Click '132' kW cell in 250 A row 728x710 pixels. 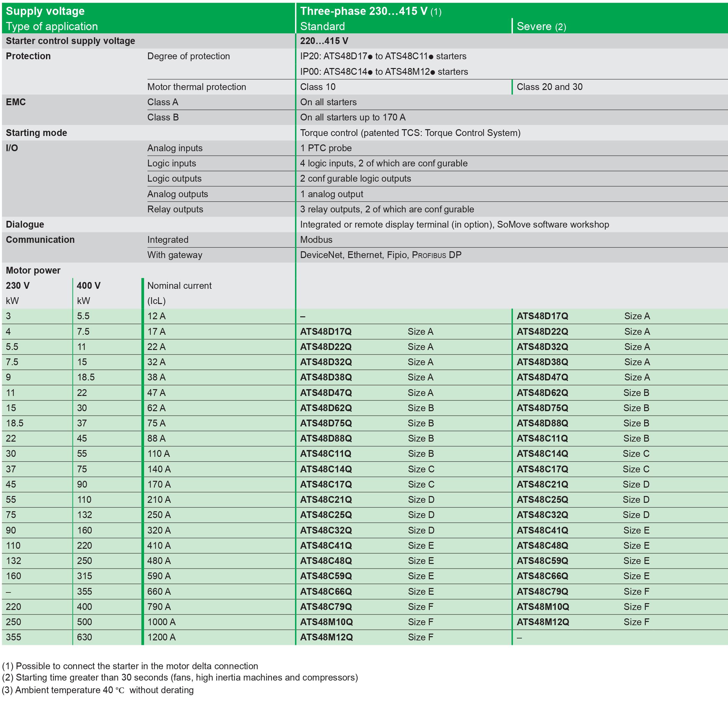point(84,515)
